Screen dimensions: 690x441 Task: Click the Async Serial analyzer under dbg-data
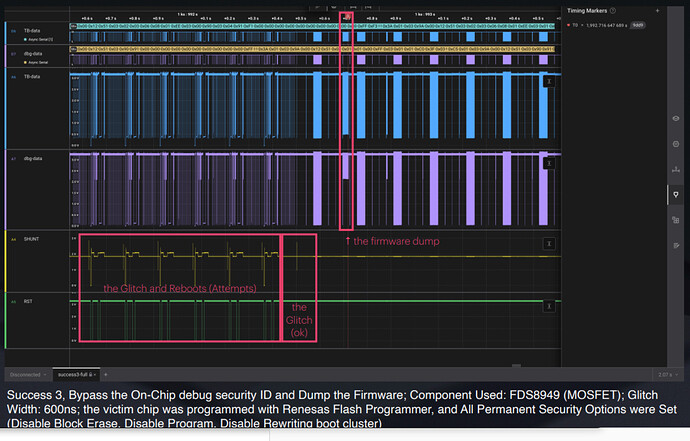pyautogui.click(x=36, y=62)
